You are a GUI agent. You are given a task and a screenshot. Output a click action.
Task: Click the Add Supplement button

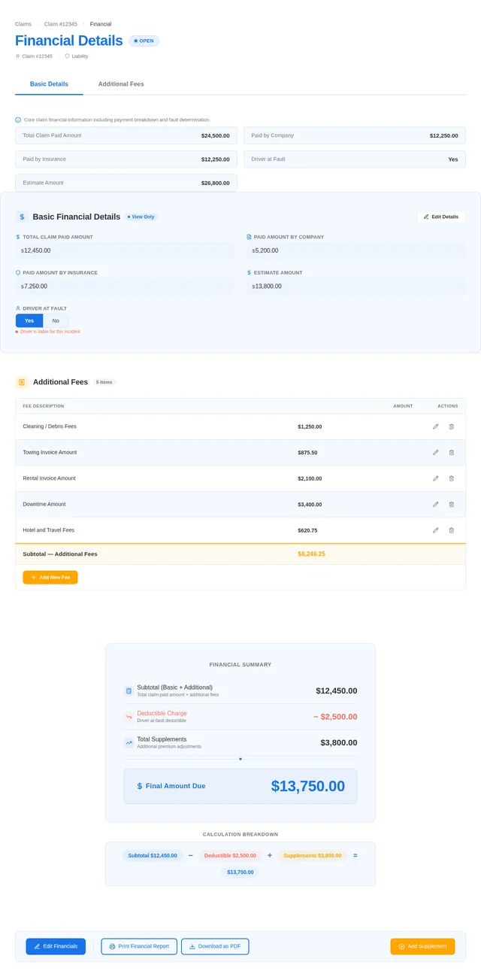click(422, 946)
